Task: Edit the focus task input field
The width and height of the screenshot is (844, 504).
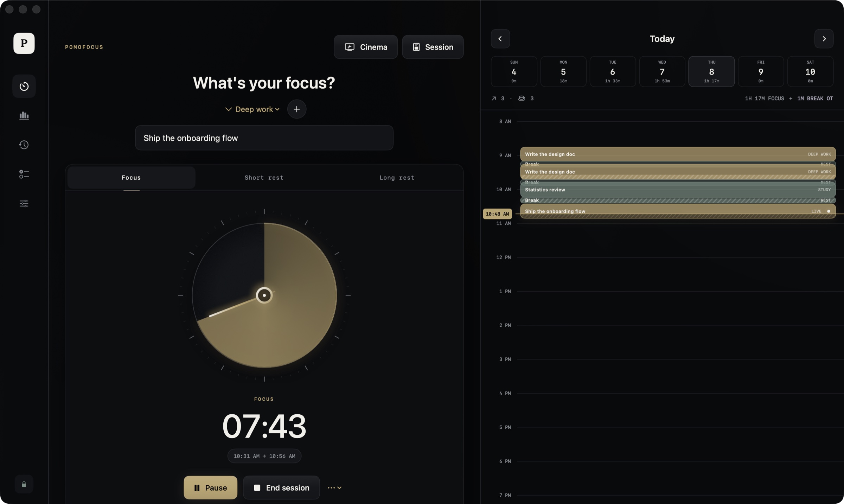Action: pos(264,138)
